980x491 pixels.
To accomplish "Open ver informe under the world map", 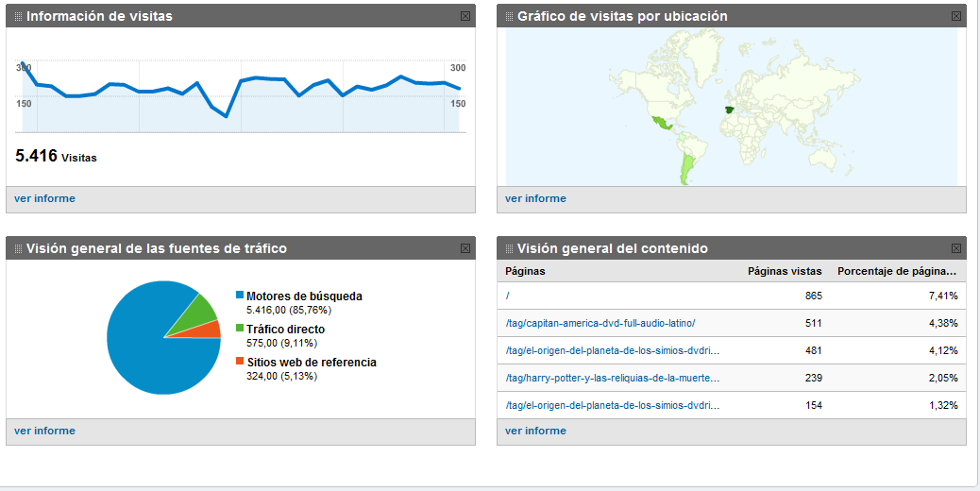I will (535, 198).
